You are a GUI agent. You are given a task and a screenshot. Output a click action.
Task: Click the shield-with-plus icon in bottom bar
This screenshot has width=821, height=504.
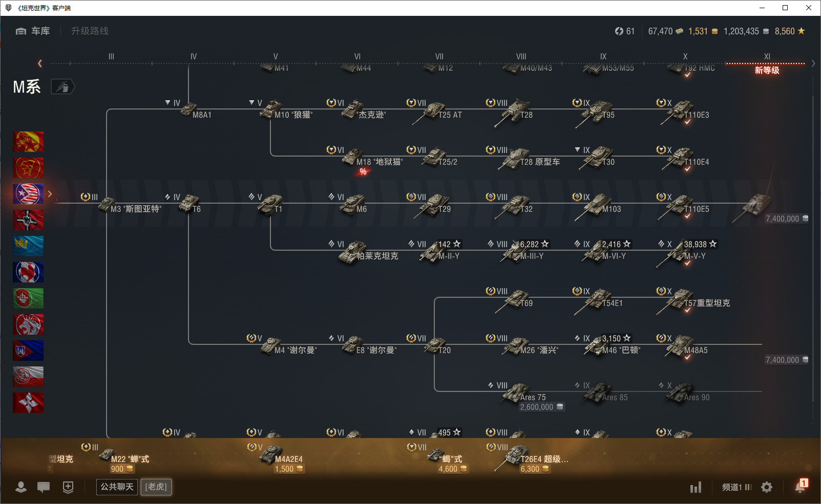(x=68, y=487)
